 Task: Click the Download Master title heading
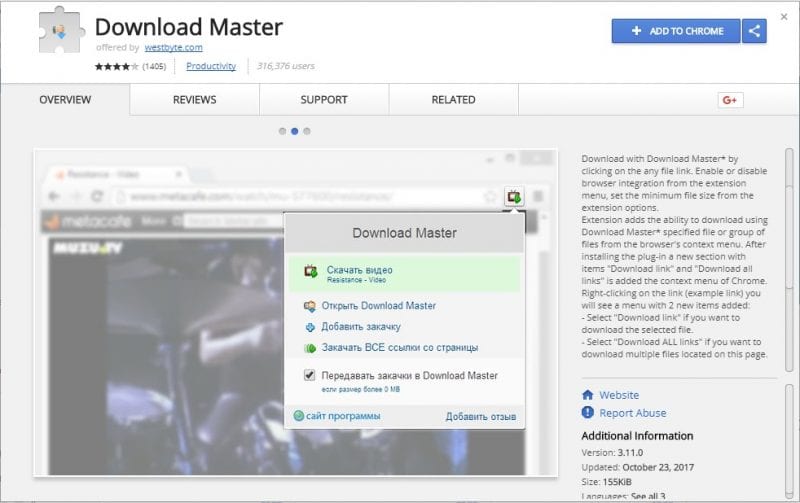coord(189,27)
